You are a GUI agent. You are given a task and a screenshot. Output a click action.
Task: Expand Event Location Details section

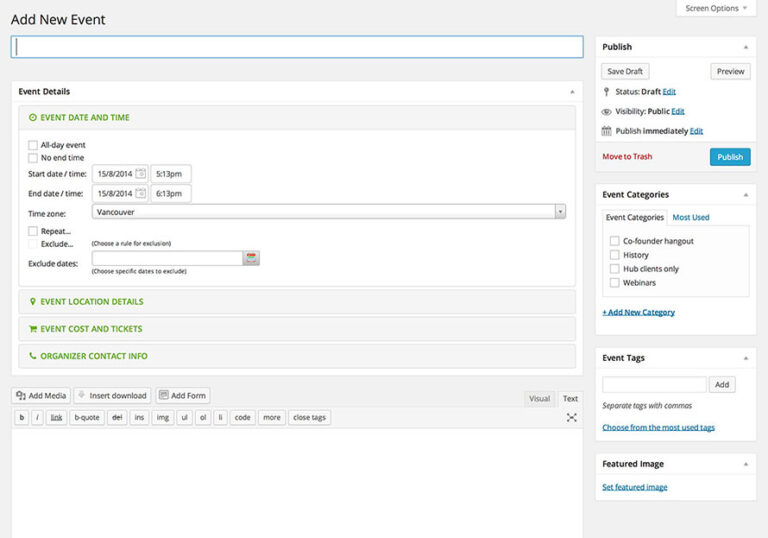click(92, 302)
